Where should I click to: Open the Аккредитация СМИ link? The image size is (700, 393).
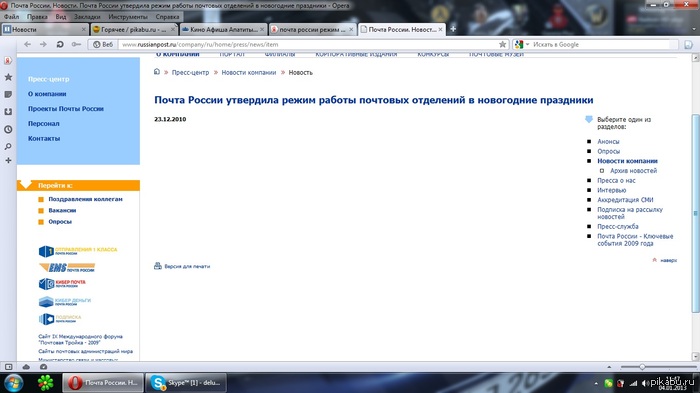(625, 200)
